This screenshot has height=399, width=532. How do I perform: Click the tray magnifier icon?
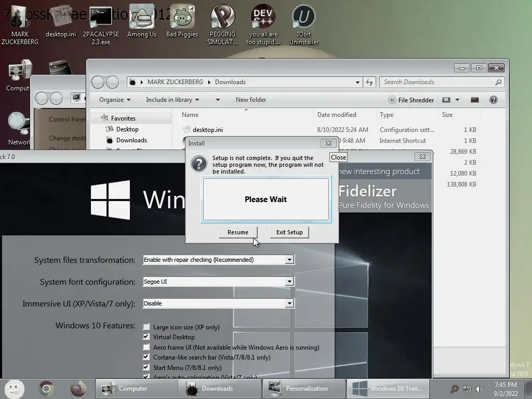(454, 389)
